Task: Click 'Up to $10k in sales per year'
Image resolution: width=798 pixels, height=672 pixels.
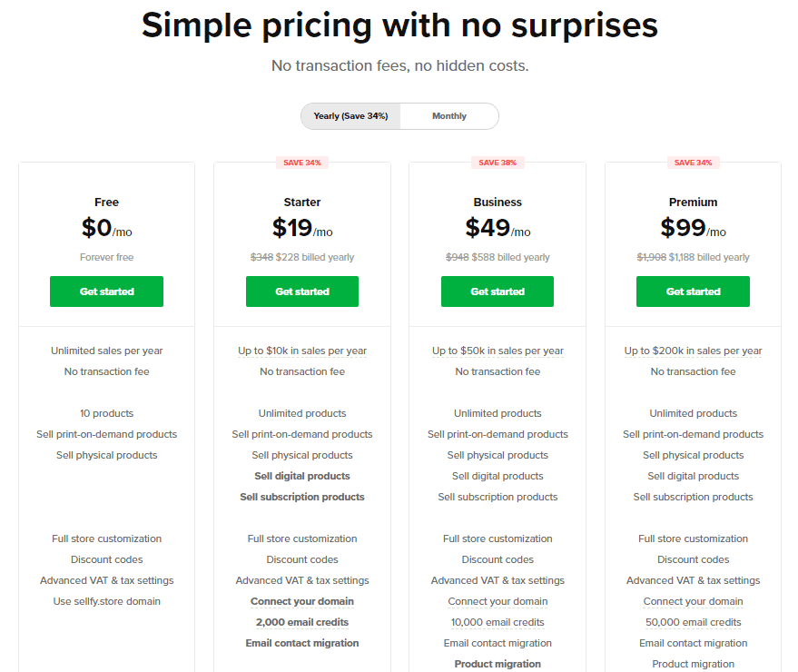Action: coord(302,351)
